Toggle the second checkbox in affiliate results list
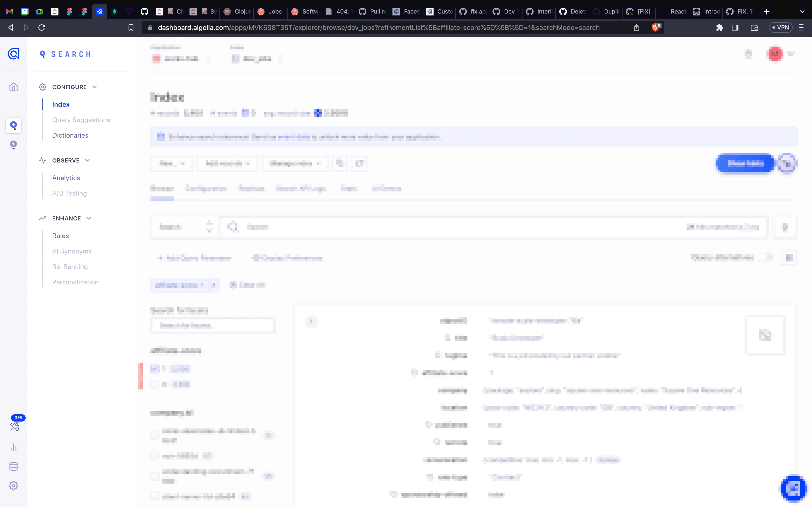812x507 pixels. [x=155, y=384]
